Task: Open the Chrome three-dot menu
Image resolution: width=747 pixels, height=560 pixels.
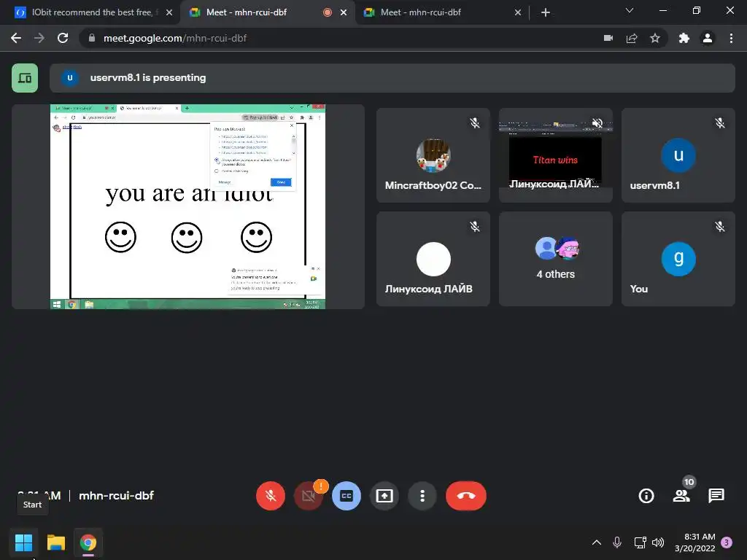Action: coord(731,38)
